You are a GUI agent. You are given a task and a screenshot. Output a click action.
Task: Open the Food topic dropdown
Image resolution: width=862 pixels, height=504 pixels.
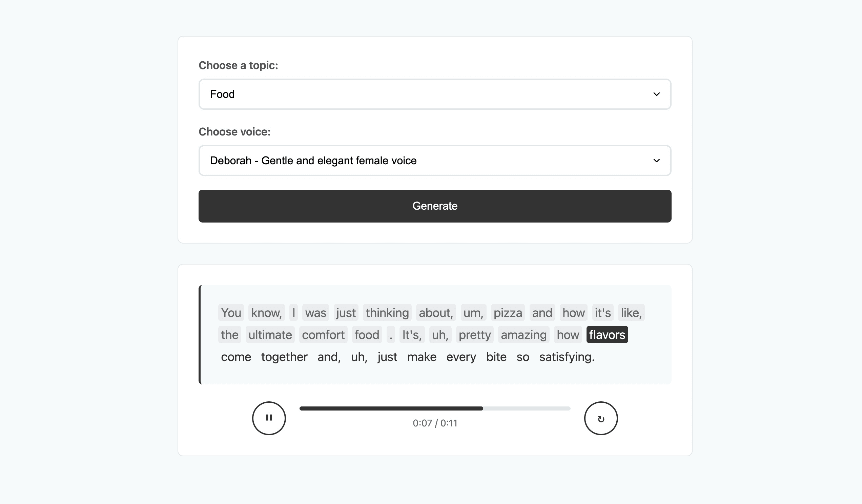click(x=434, y=94)
